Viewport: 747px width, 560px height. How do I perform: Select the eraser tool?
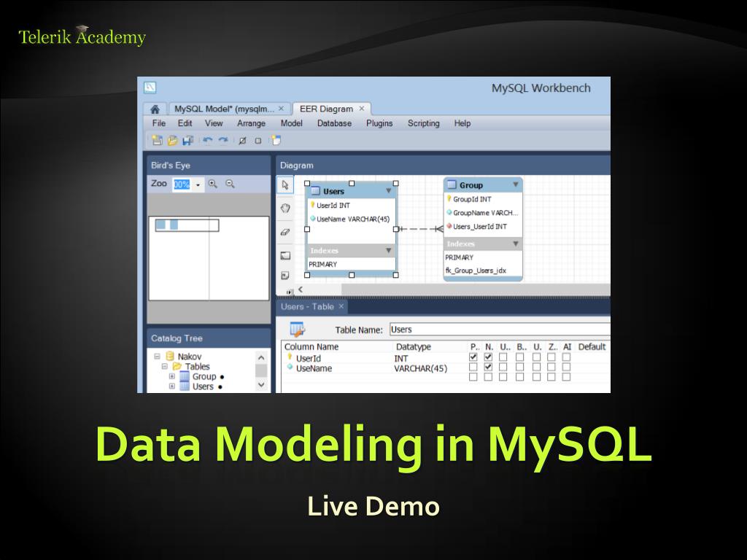coord(285,233)
